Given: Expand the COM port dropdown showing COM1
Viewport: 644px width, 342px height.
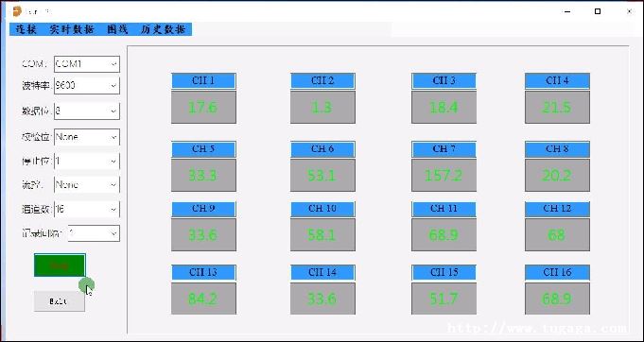Looking at the screenshot, I should (87, 64).
